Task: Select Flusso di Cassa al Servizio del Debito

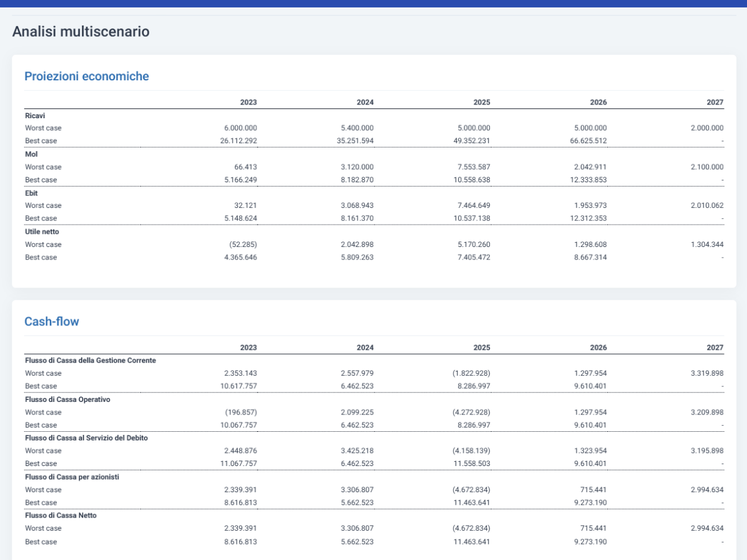Action: coord(86,438)
